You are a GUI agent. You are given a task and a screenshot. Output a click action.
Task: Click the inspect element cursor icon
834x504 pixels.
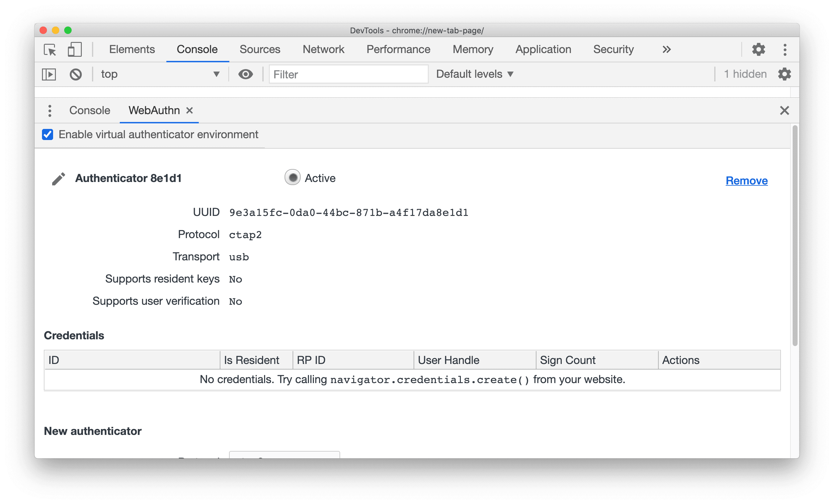[51, 50]
